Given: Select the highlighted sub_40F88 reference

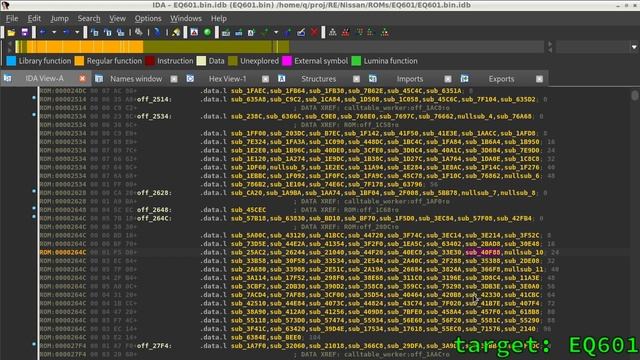Looking at the screenshot, I should (x=483, y=252).
